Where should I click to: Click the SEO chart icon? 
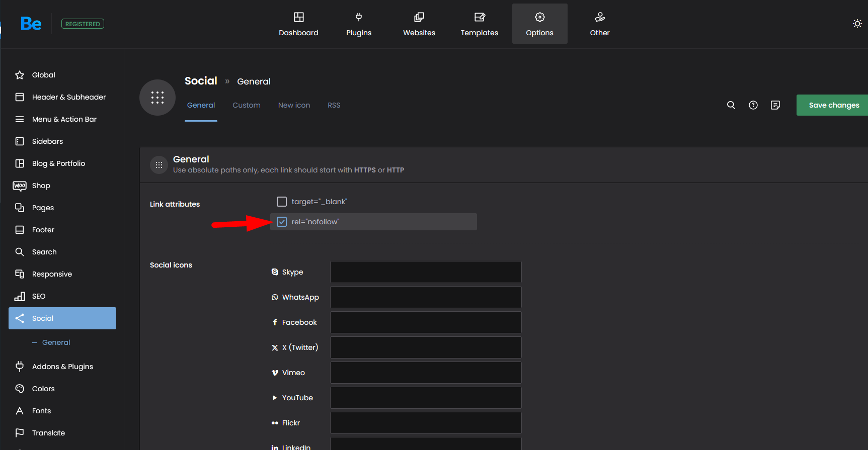click(20, 296)
